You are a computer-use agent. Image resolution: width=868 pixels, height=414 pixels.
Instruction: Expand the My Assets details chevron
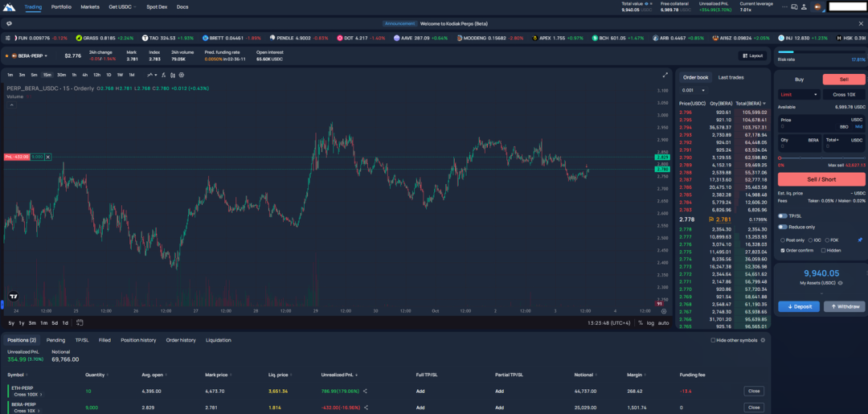(821, 293)
